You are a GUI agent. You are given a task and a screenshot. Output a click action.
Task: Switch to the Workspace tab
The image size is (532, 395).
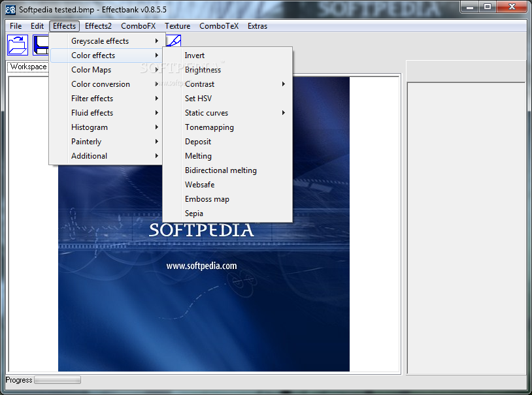pos(28,67)
